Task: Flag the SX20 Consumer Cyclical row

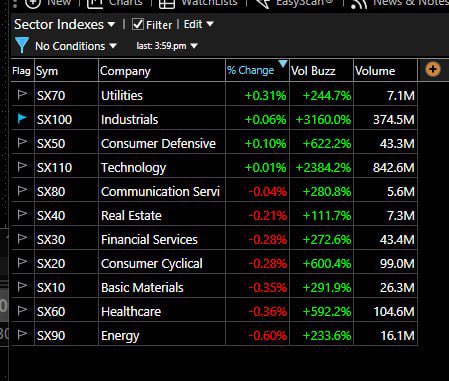Action: coord(22,263)
